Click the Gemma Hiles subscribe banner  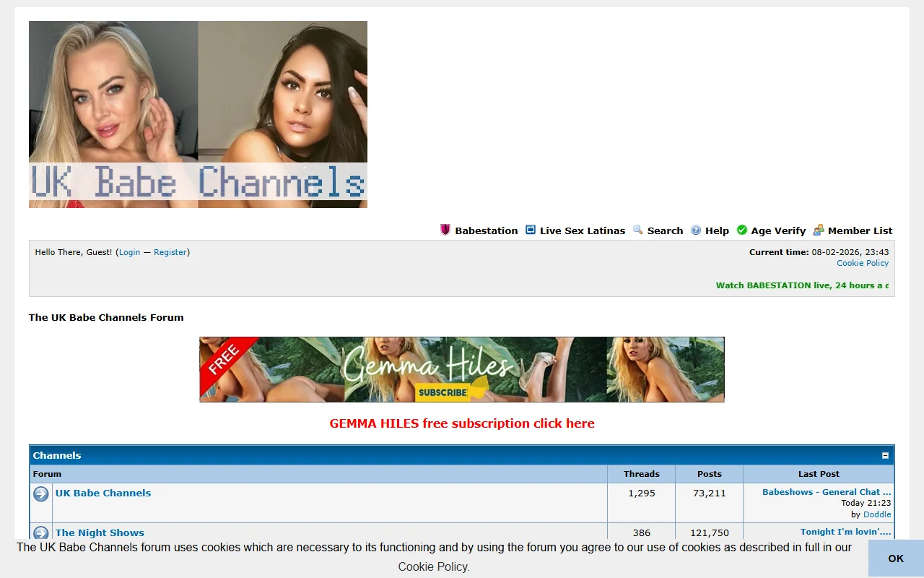pos(461,368)
